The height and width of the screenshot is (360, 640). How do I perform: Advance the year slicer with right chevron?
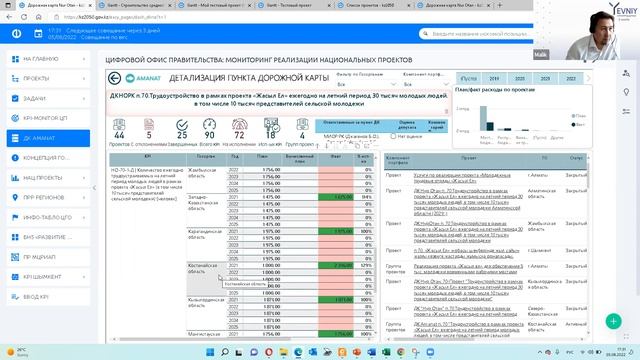(x=588, y=78)
